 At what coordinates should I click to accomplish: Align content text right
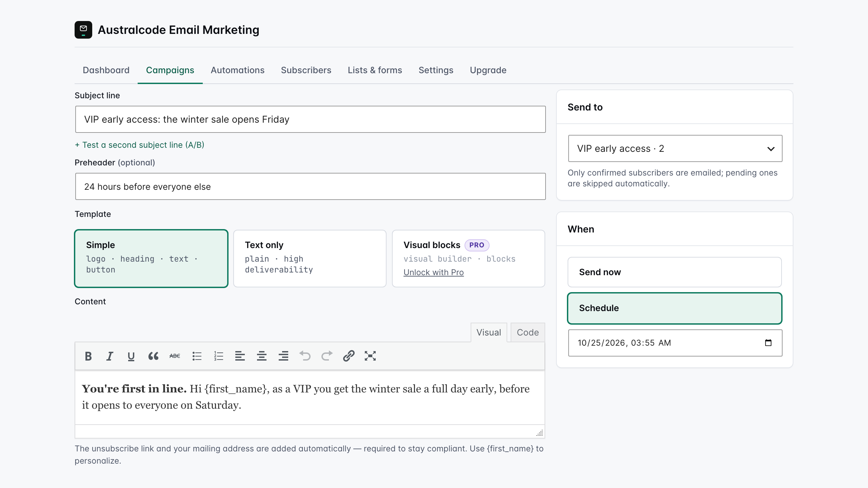pyautogui.click(x=283, y=356)
